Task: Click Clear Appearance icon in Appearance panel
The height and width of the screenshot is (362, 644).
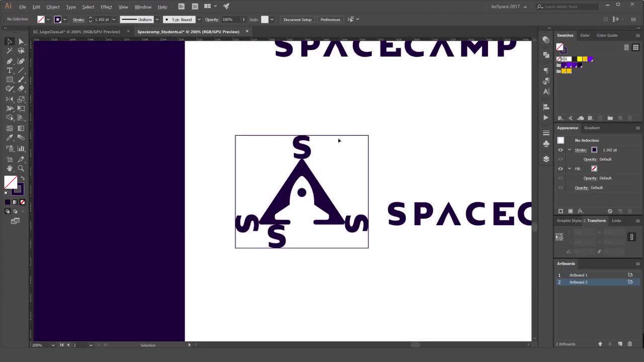Action: [x=610, y=211]
